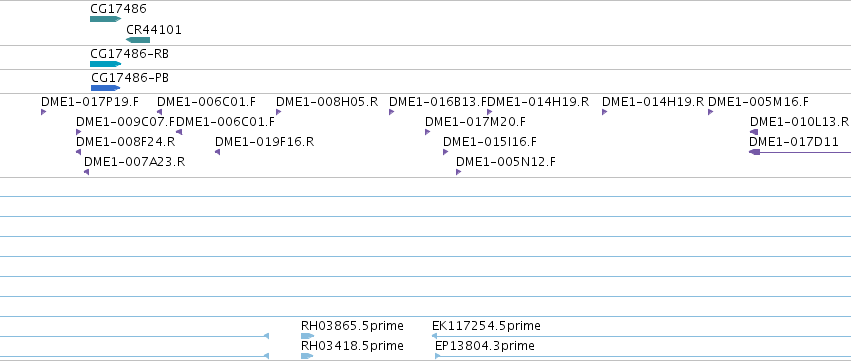Click the CG17486-PB protein arrow

[105, 88]
